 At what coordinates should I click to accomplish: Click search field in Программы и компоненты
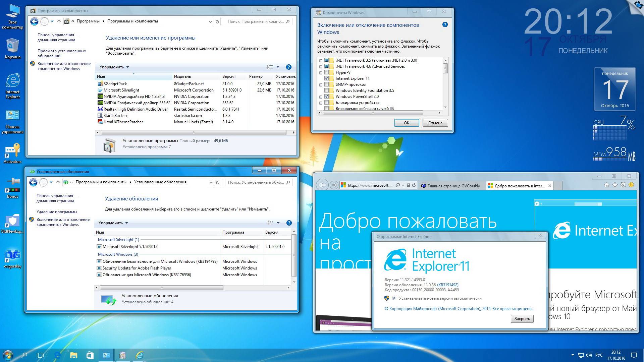[258, 21]
